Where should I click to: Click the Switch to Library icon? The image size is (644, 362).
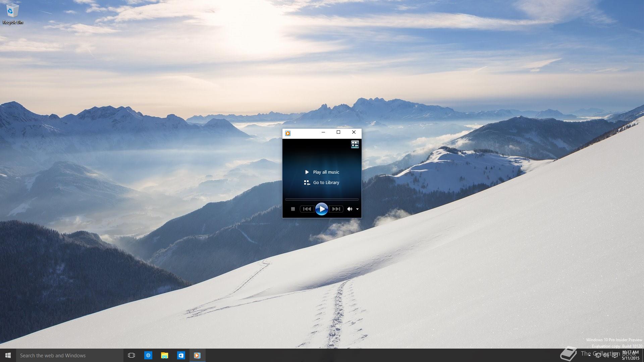pyautogui.click(x=355, y=144)
